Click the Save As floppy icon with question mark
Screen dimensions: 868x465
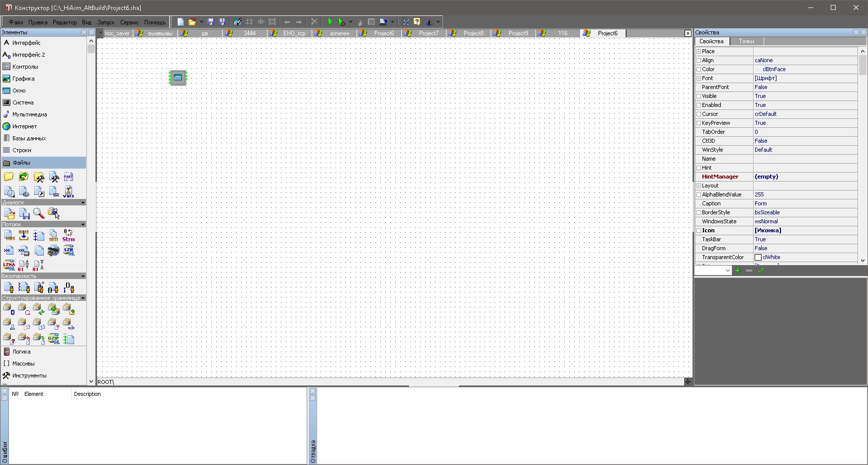pos(222,22)
